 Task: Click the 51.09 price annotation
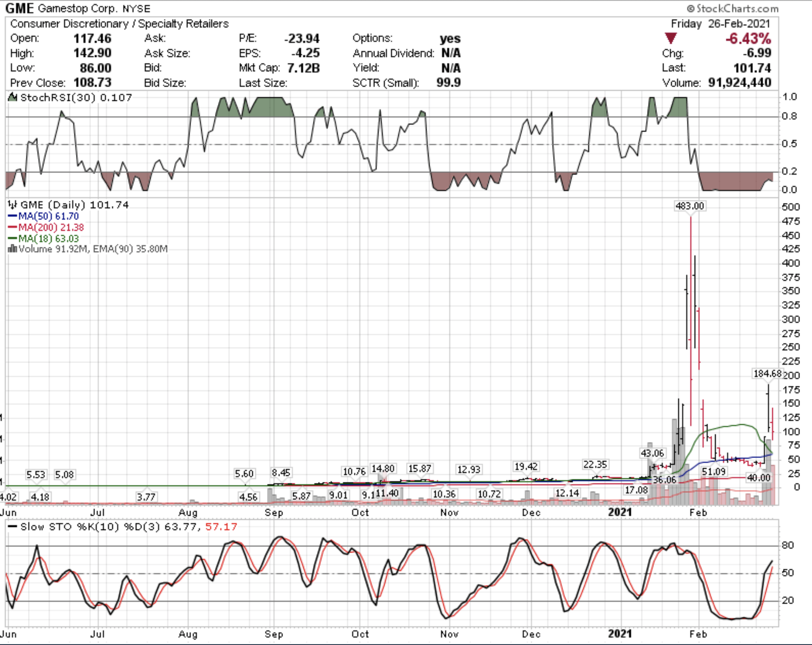point(713,471)
